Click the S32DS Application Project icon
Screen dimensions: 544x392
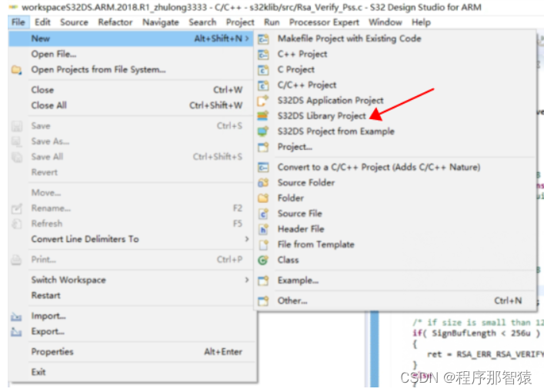(x=263, y=101)
